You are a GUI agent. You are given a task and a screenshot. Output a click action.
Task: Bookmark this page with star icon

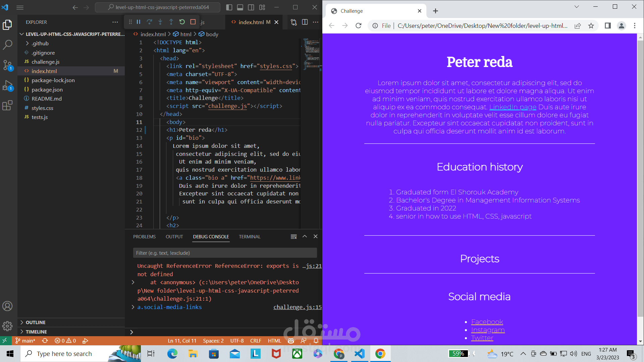point(591,25)
